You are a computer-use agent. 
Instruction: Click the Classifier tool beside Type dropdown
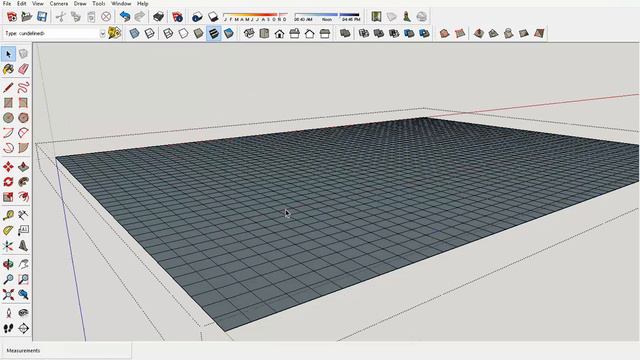point(115,33)
